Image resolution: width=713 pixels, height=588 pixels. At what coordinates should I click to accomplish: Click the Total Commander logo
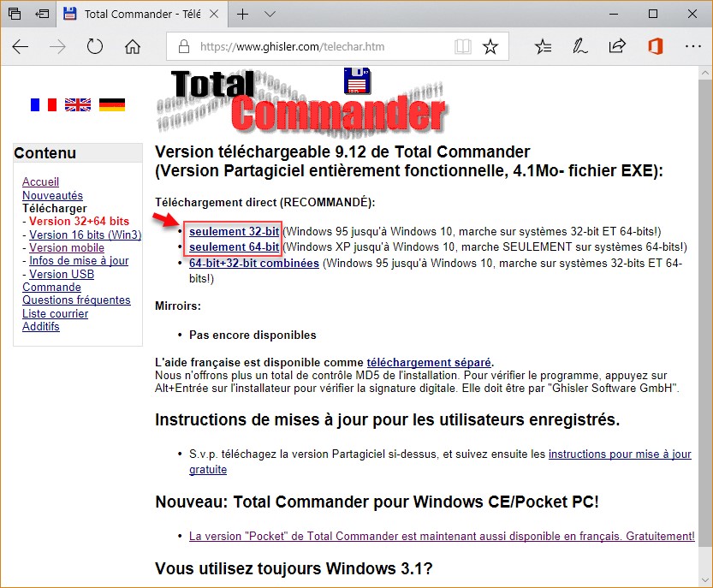coord(302,102)
